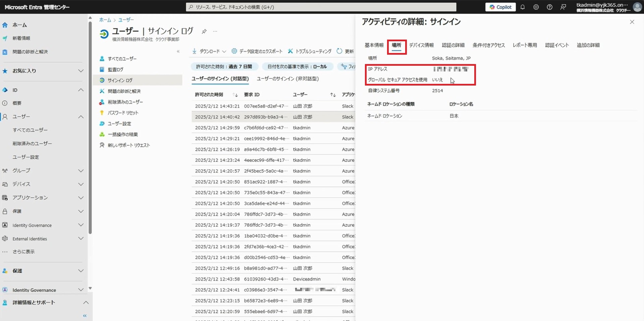Open すべてのユーザー in the users submenu
The height and width of the screenshot is (321, 644).
coord(122,59)
